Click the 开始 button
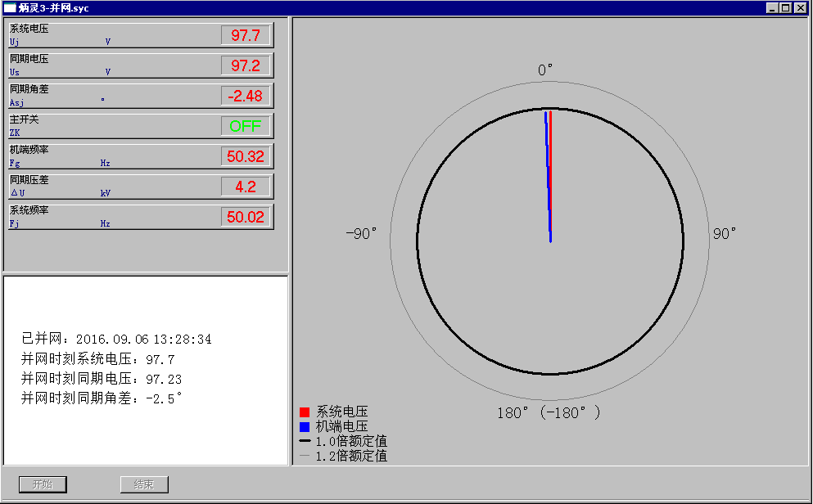Screen dimensions: 813x504 click(43, 484)
